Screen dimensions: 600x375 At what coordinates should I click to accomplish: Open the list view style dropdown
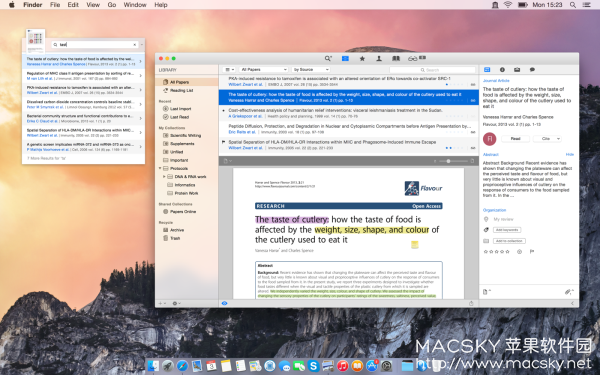(x=229, y=70)
